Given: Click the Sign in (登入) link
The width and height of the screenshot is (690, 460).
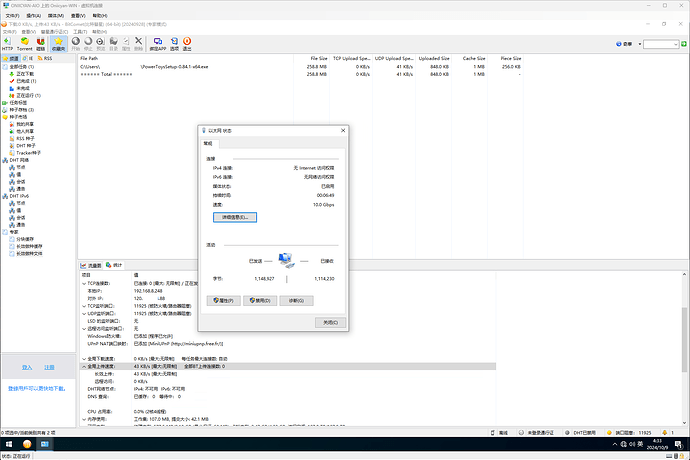Looking at the screenshot, I should (x=27, y=367).
